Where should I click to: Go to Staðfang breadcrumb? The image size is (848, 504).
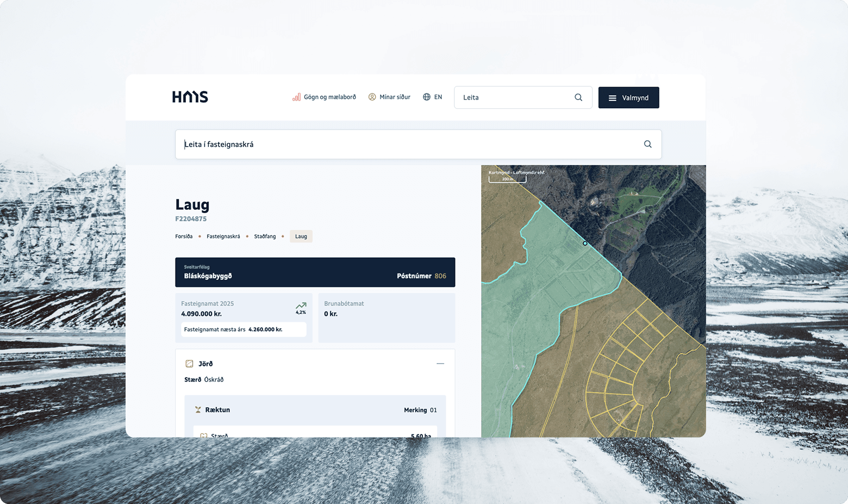[265, 237]
